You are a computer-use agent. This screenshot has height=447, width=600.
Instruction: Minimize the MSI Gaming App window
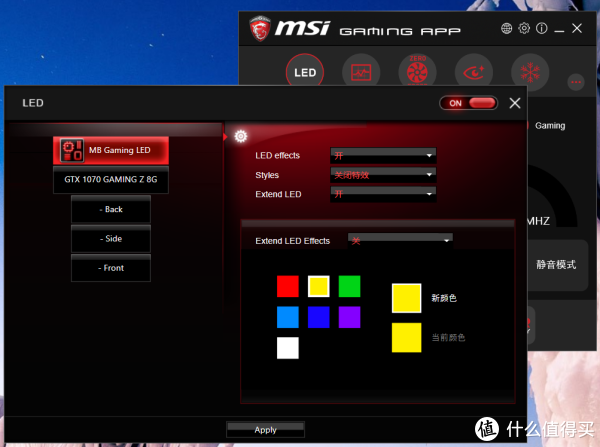[x=559, y=29]
